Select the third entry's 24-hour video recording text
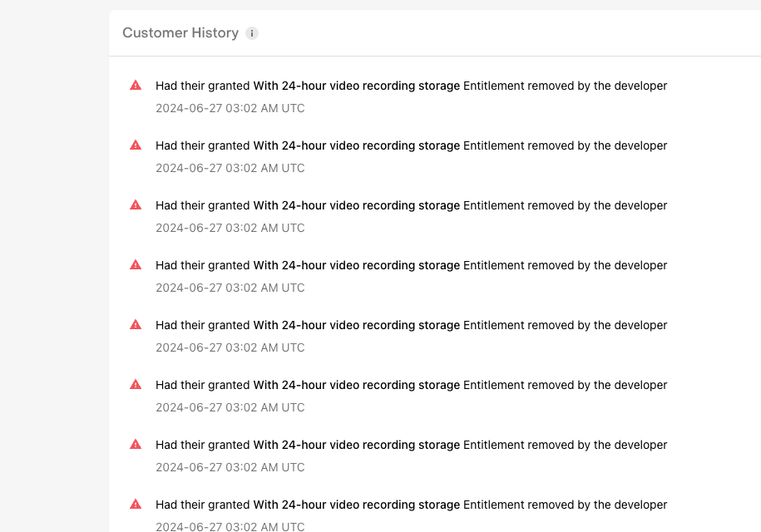 [x=357, y=205]
